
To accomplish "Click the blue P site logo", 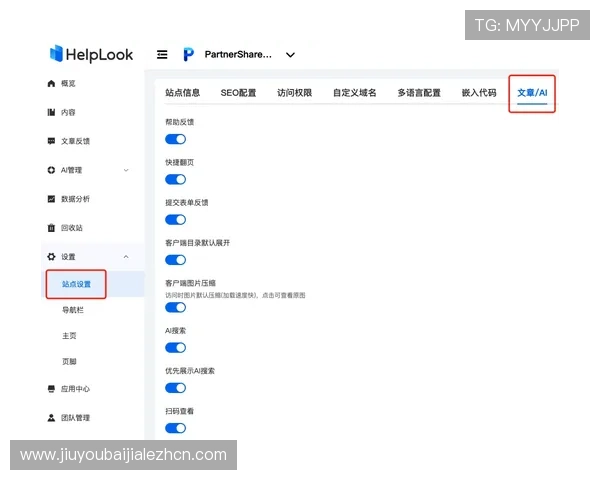I will tap(188, 55).
